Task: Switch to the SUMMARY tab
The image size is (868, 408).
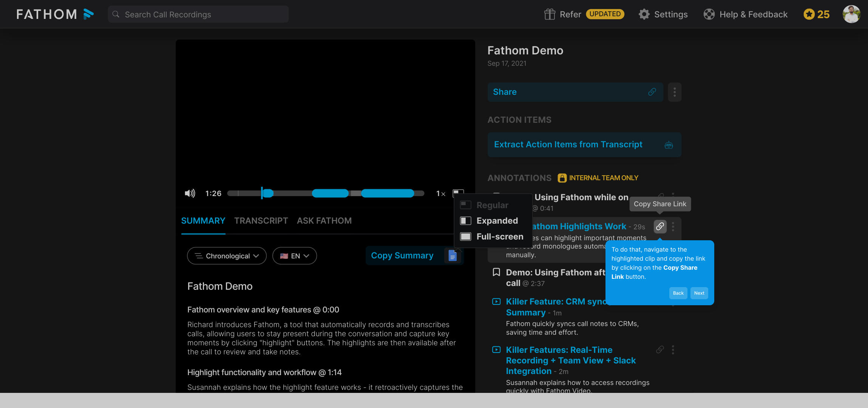Action: tap(203, 221)
